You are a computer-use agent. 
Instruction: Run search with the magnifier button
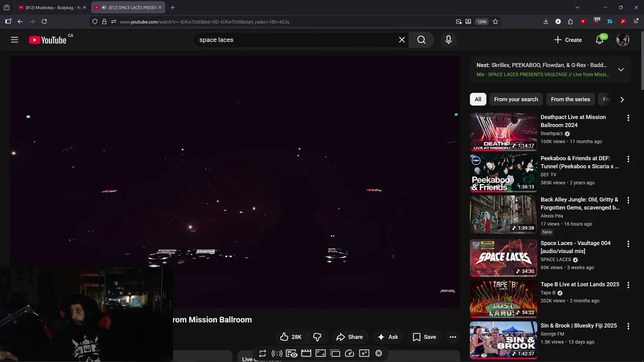(x=422, y=40)
